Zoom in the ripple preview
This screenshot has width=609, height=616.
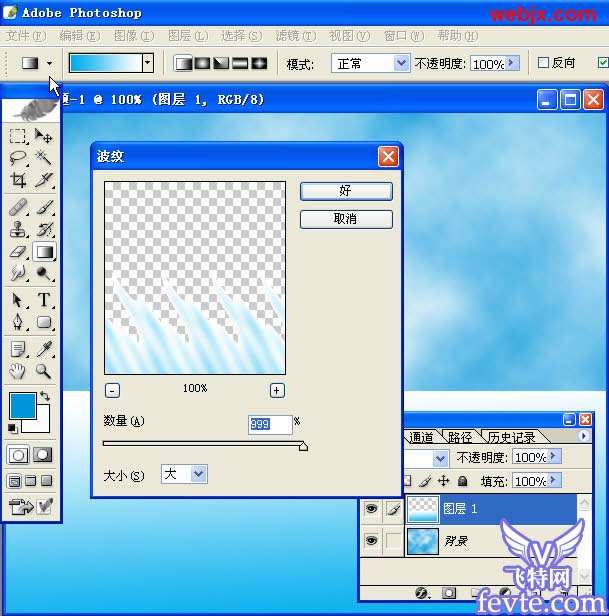coord(277,390)
